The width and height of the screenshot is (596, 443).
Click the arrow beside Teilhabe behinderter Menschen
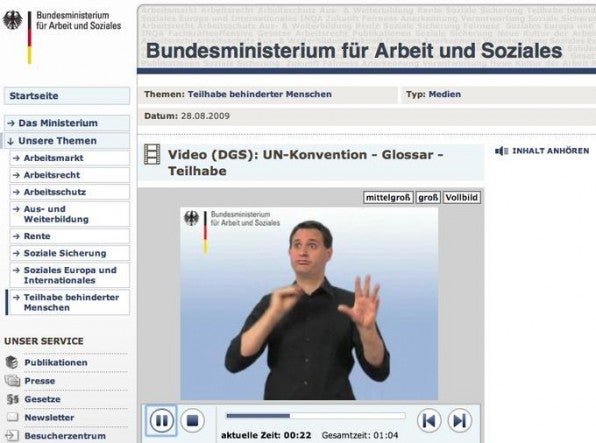coord(16,297)
